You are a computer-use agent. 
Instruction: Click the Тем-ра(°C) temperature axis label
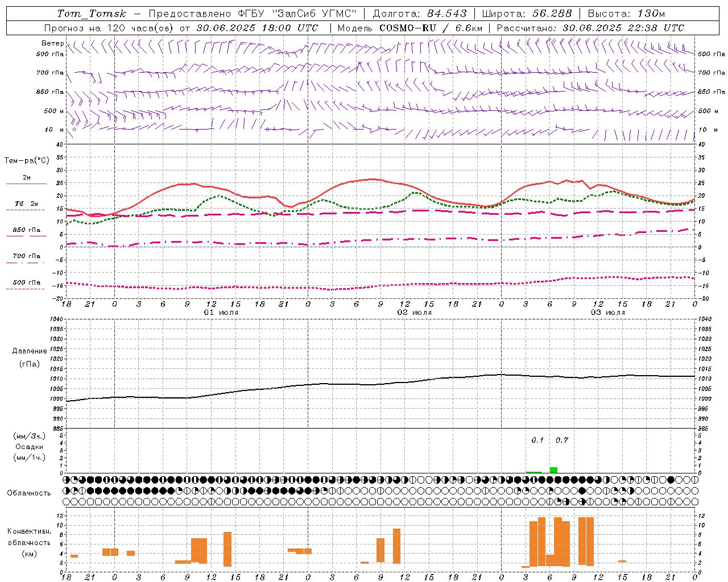(27, 161)
